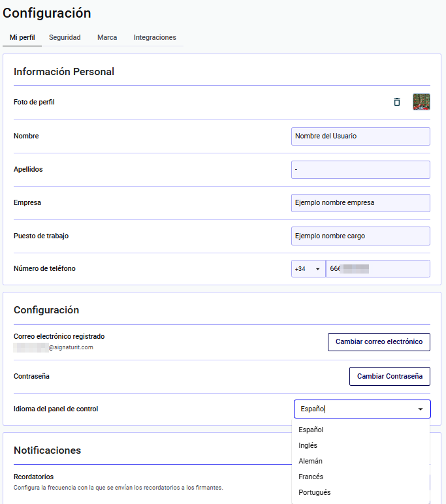The width and height of the screenshot is (446, 504).
Task: Pick Alemán from the dropdown options
Action: 310,461
